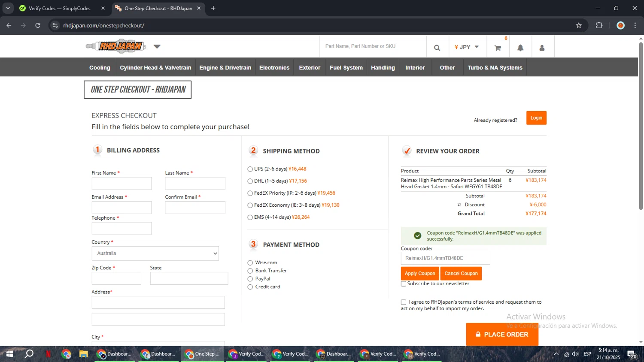Open Turbo & NA Systems menu
Screen dimensions: 644x362
(495, 68)
